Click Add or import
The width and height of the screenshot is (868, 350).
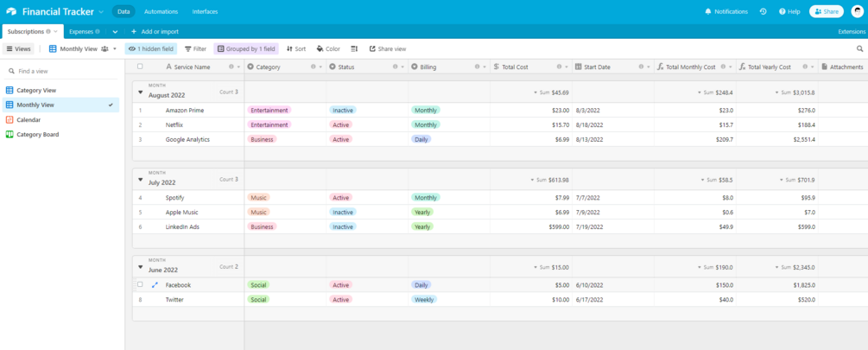[155, 32]
